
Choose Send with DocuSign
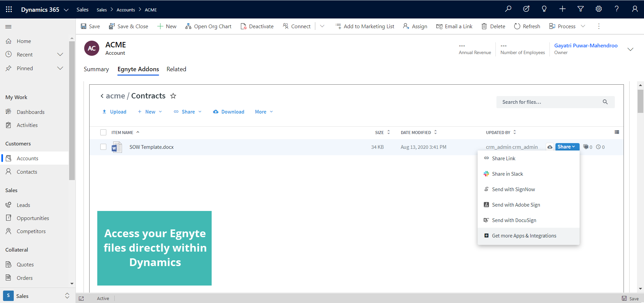(529, 220)
